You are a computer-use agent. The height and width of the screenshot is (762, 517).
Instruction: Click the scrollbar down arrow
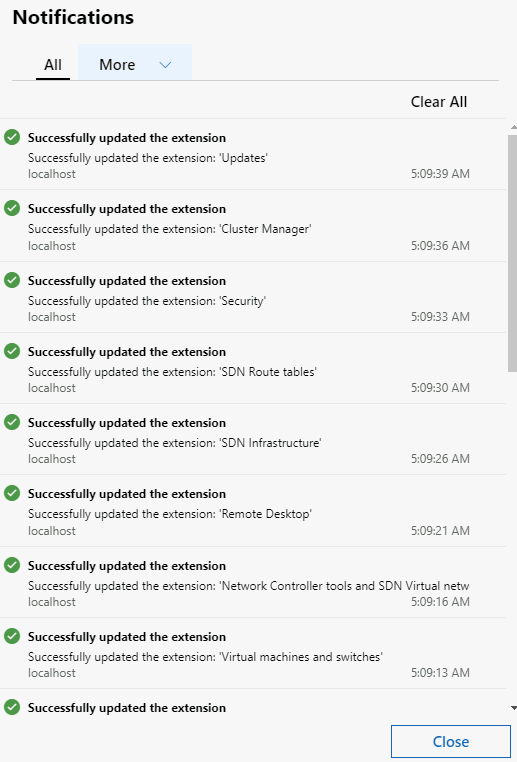tap(514, 708)
